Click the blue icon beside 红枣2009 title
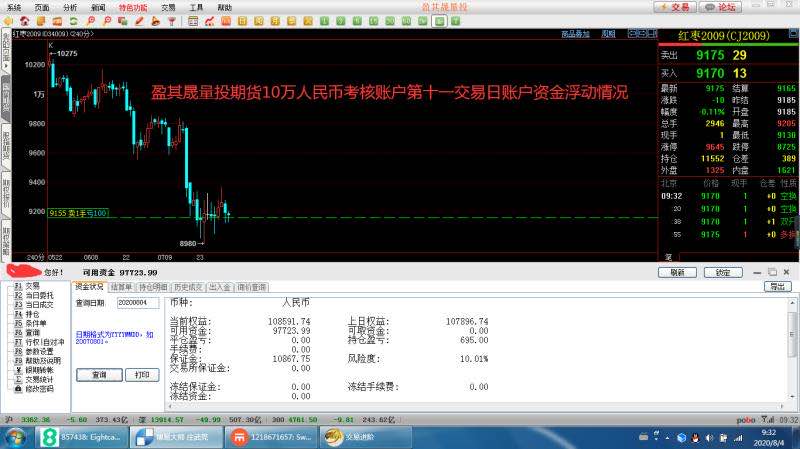800x449 pixels. point(793,34)
